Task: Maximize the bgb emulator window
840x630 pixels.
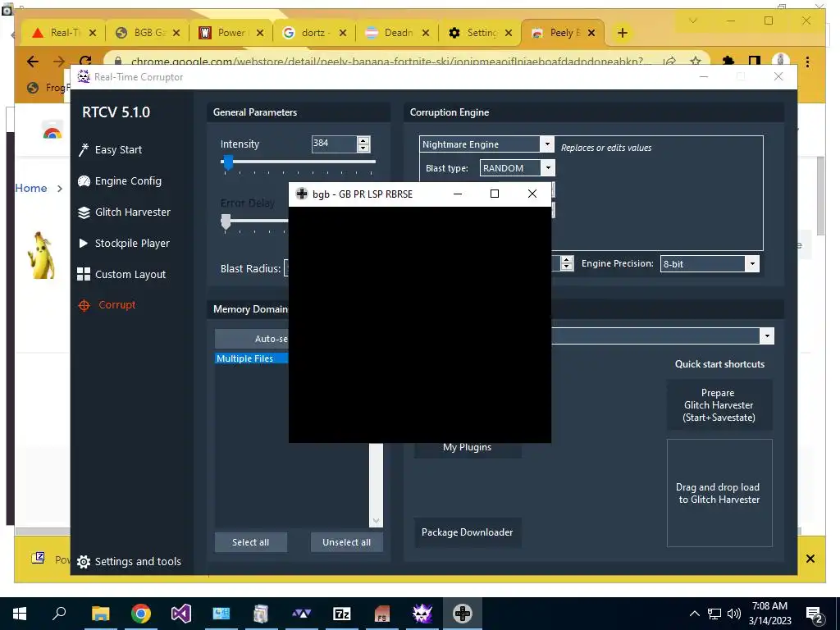Action: coord(495,194)
